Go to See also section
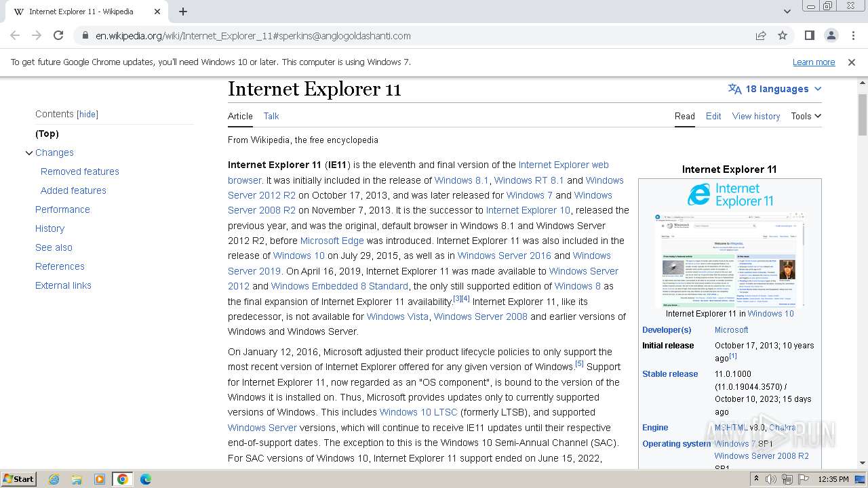The width and height of the screenshot is (868, 488). tap(54, 247)
